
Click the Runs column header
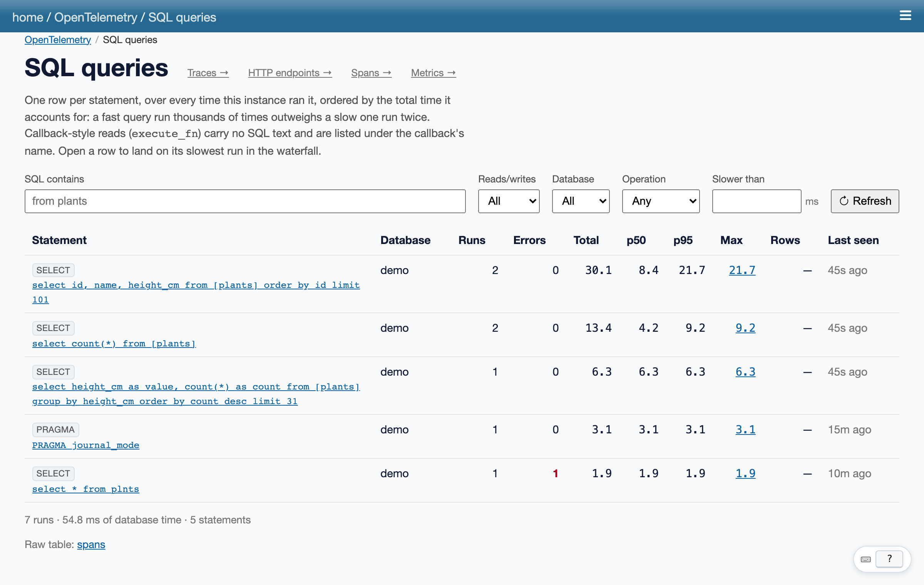[472, 240]
